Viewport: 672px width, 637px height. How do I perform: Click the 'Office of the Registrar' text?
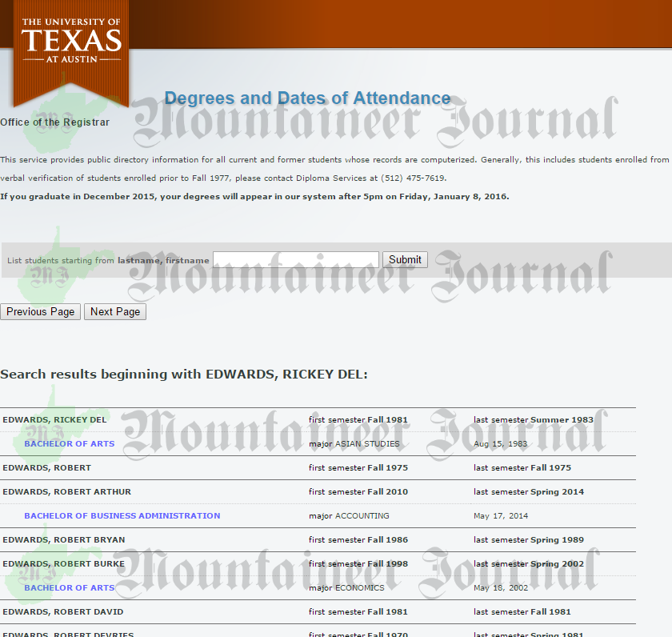tap(55, 122)
